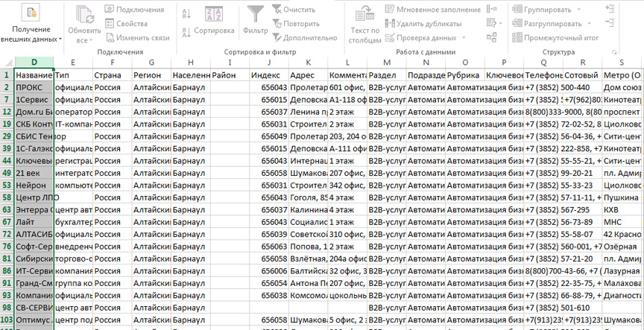
Task: Click the Обновить все refresh icon
Action: pos(85,15)
